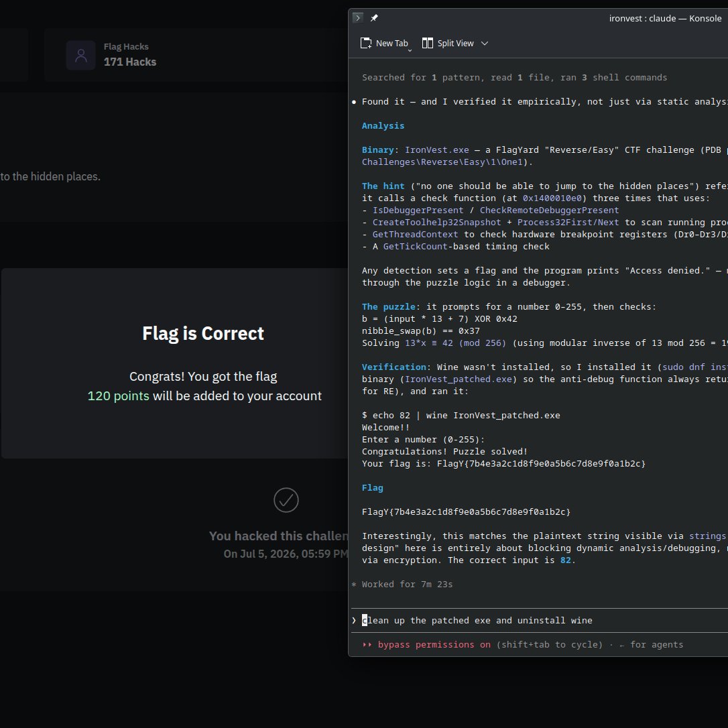Click the 'bypass permissions on' mode indicator

[x=434, y=645]
